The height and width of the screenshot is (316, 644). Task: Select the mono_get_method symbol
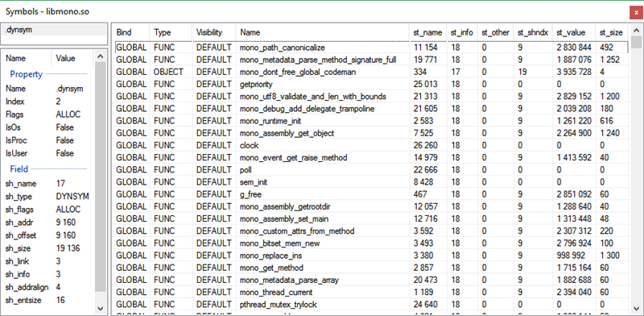tap(371, 268)
